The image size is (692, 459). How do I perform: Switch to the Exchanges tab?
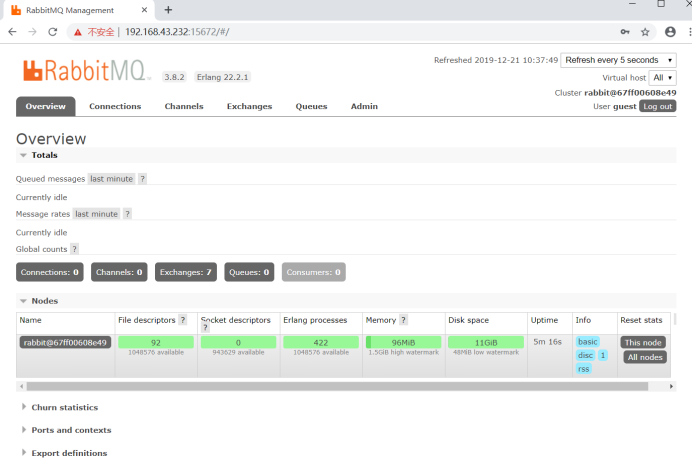[249, 106]
